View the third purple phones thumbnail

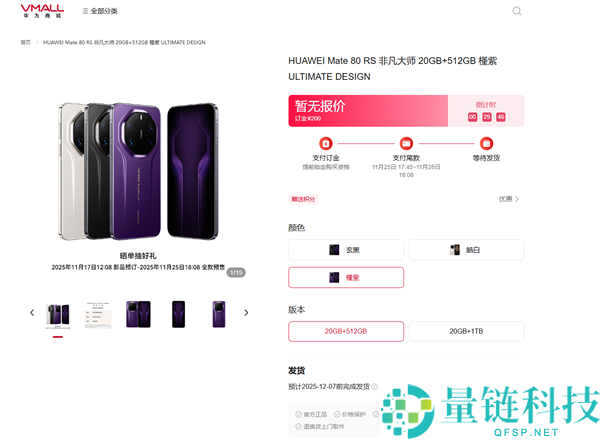click(139, 314)
